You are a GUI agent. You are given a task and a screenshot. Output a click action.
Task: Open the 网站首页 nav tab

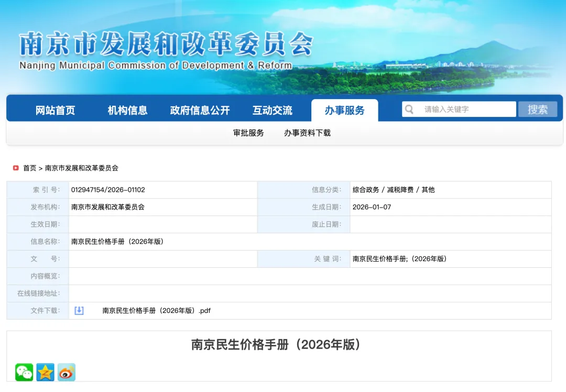[x=55, y=110]
